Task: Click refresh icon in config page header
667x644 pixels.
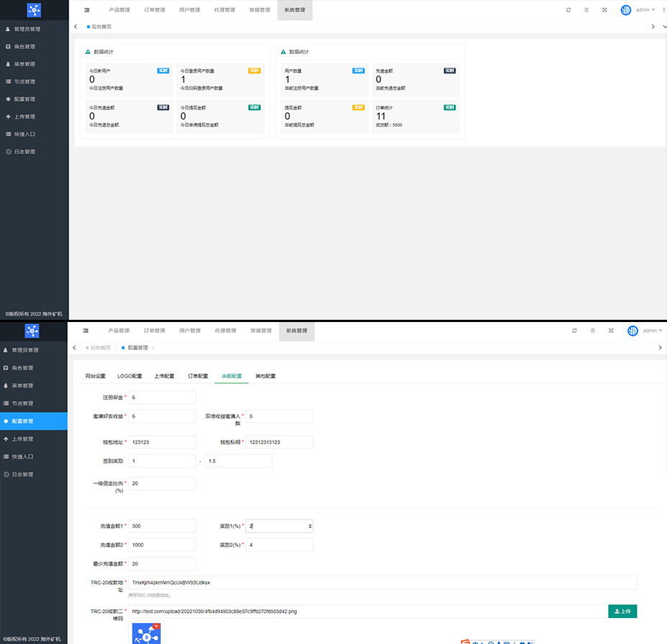Action: [574, 331]
